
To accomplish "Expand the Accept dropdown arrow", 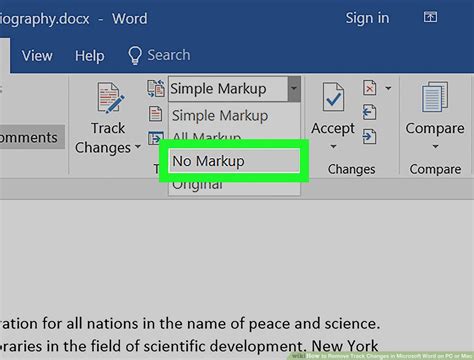I will (333, 146).
